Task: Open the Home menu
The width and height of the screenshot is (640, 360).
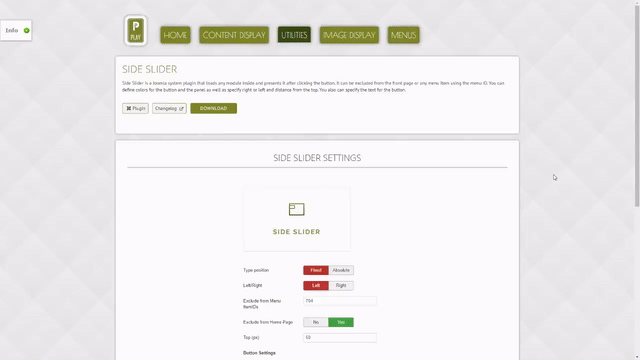Action: 175,35
